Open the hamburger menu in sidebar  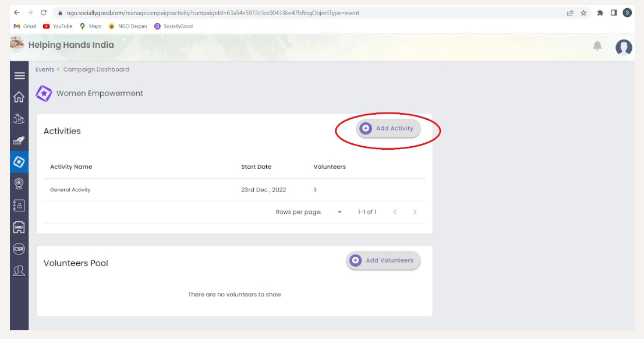coord(19,76)
